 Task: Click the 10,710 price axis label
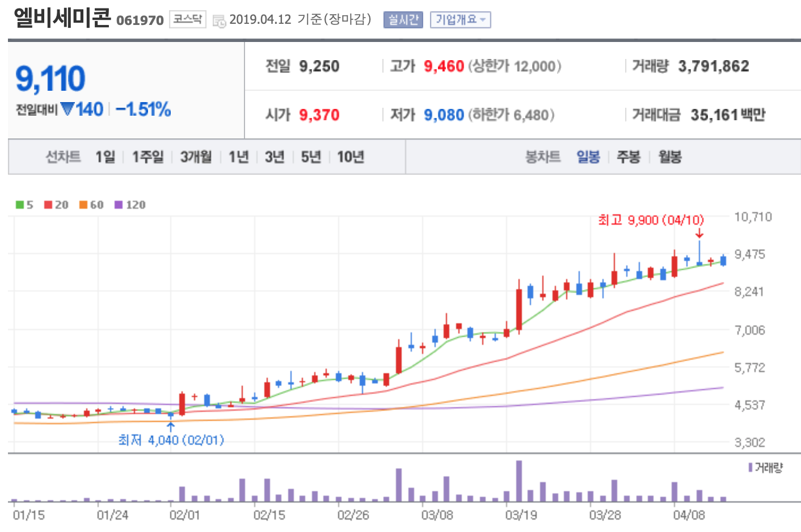tap(753, 217)
